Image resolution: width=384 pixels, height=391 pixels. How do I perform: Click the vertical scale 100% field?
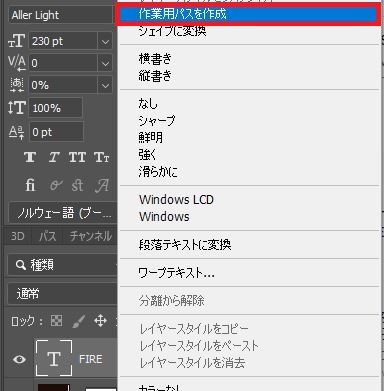click(x=56, y=108)
